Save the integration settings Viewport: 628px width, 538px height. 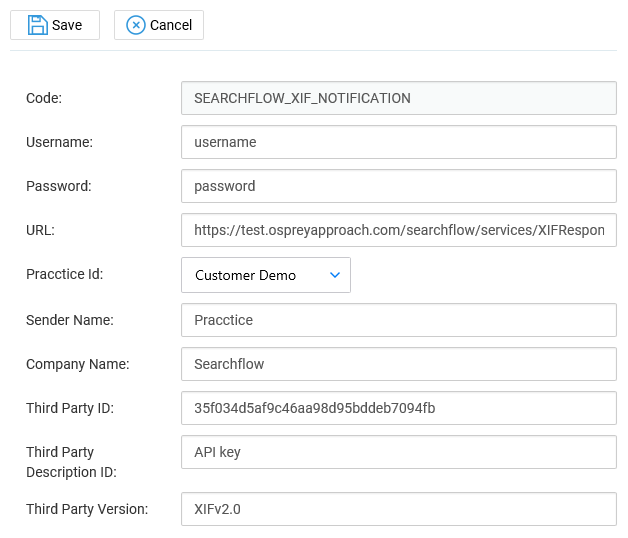55,25
